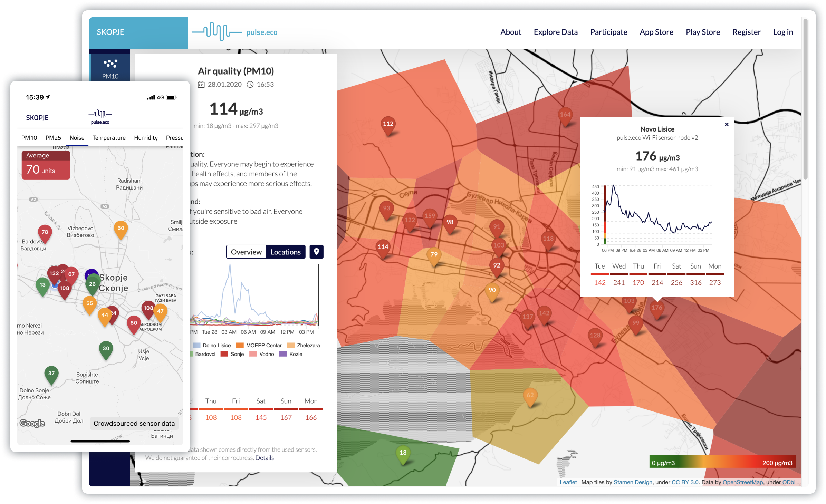Toggle Vodno legend series
The width and height of the screenshot is (826, 504).
[x=261, y=354]
